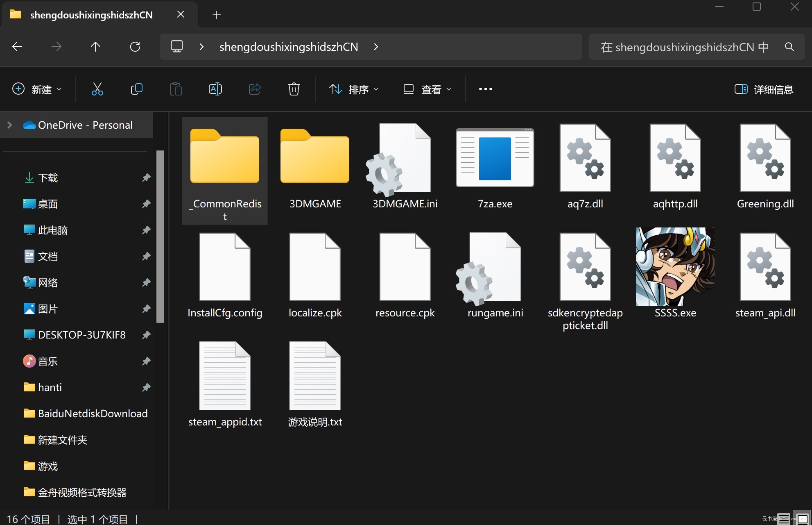Viewport: 812px width, 525px height.
Task: Select the 7za.exe application
Action: pyautogui.click(x=495, y=168)
